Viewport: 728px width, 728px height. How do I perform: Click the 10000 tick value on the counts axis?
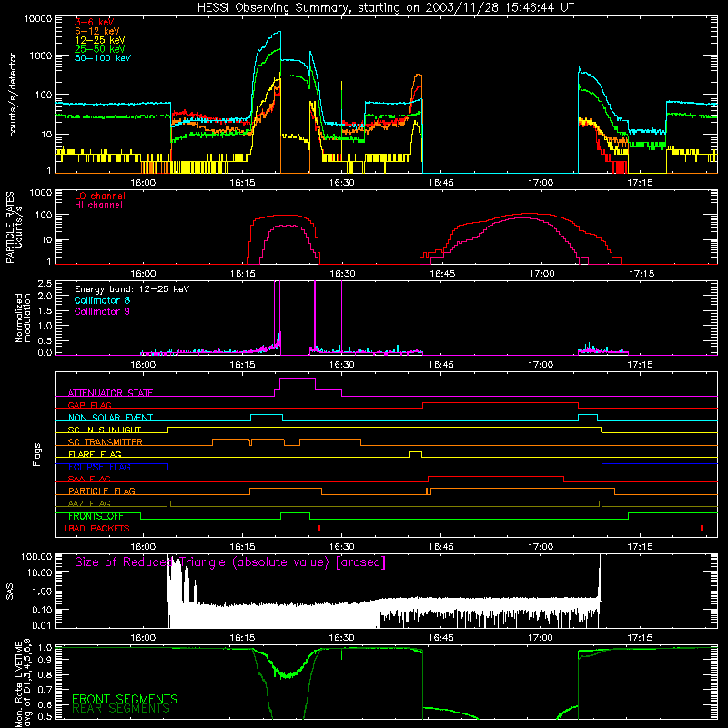tap(38, 19)
